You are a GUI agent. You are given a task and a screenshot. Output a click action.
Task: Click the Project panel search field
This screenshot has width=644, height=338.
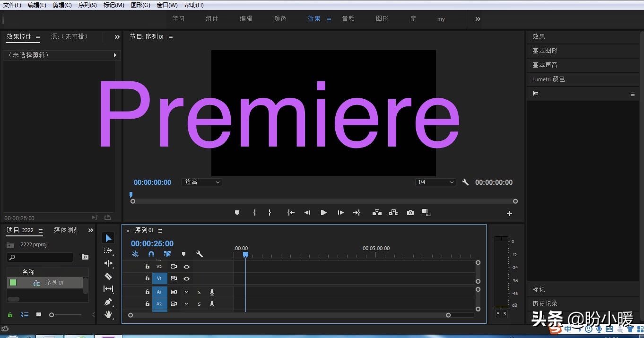[x=40, y=257]
